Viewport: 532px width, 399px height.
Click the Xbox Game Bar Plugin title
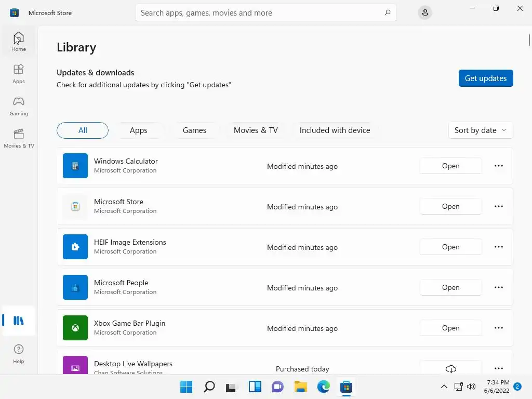click(129, 323)
